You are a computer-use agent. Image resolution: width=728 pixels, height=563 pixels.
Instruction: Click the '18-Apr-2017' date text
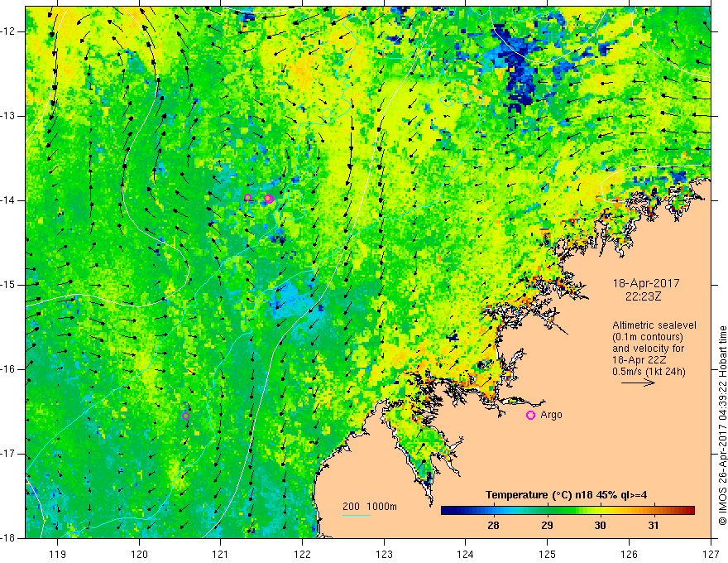[x=646, y=283]
